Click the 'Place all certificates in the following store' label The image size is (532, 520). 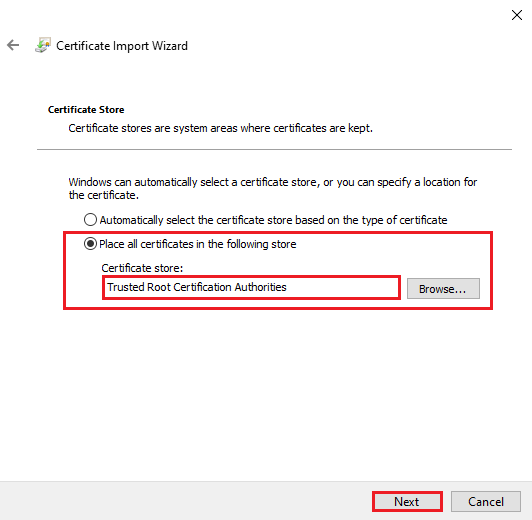click(x=197, y=244)
